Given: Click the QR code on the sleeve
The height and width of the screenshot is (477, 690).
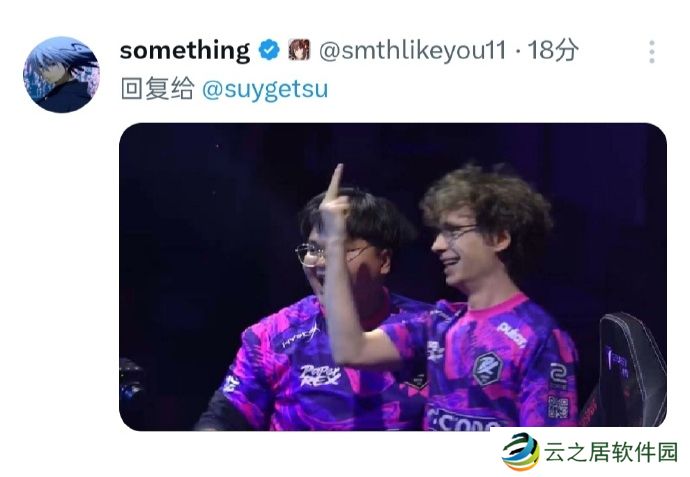Looking at the screenshot, I should pos(558,407).
